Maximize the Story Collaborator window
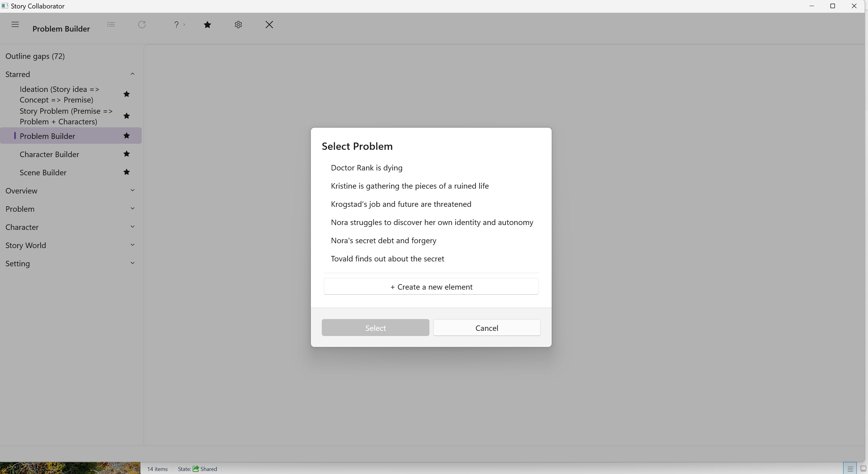868x474 pixels. click(x=833, y=6)
